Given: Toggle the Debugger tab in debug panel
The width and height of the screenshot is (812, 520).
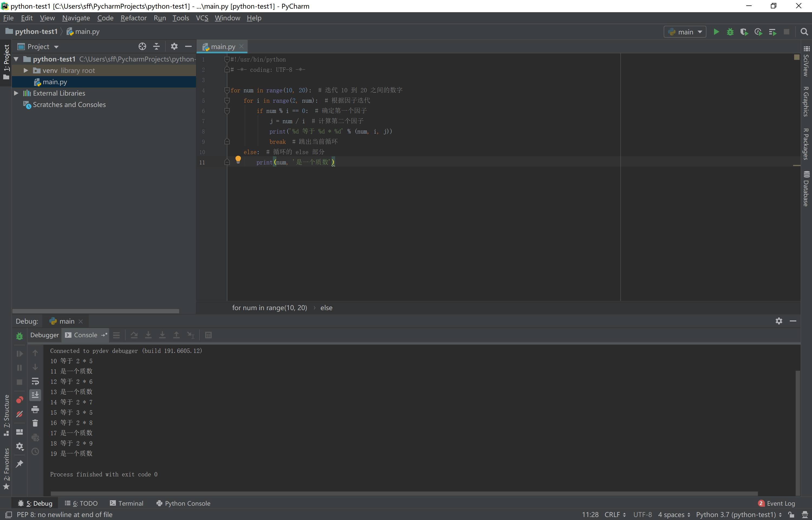Looking at the screenshot, I should tap(44, 335).
